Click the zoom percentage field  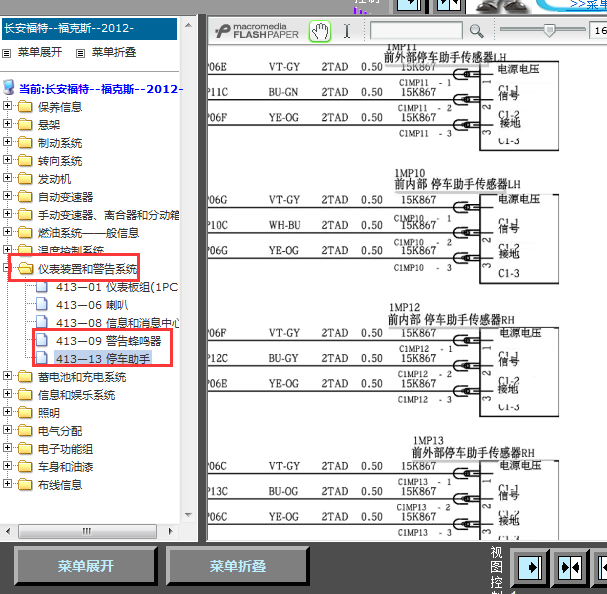(x=598, y=31)
